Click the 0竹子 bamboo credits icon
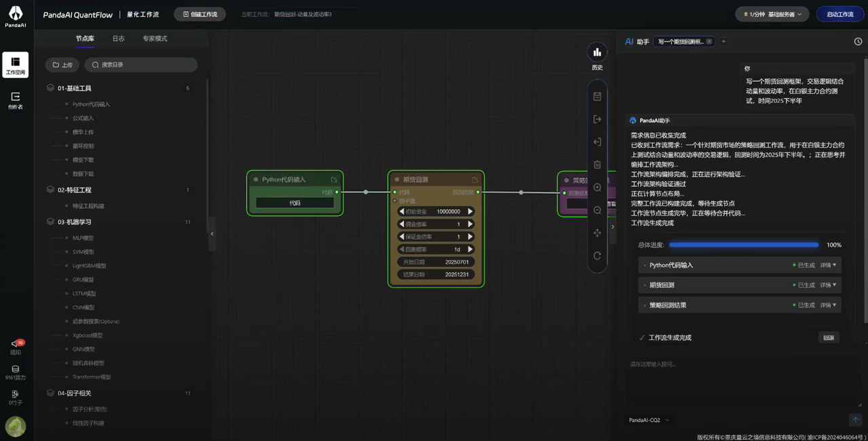868x441 pixels. (16, 394)
